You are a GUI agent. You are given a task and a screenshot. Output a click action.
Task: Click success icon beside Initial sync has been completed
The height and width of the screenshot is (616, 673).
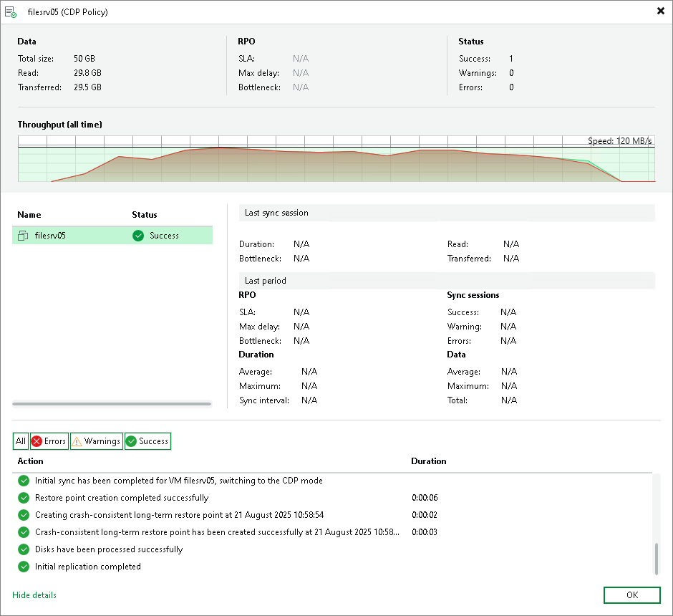24,481
